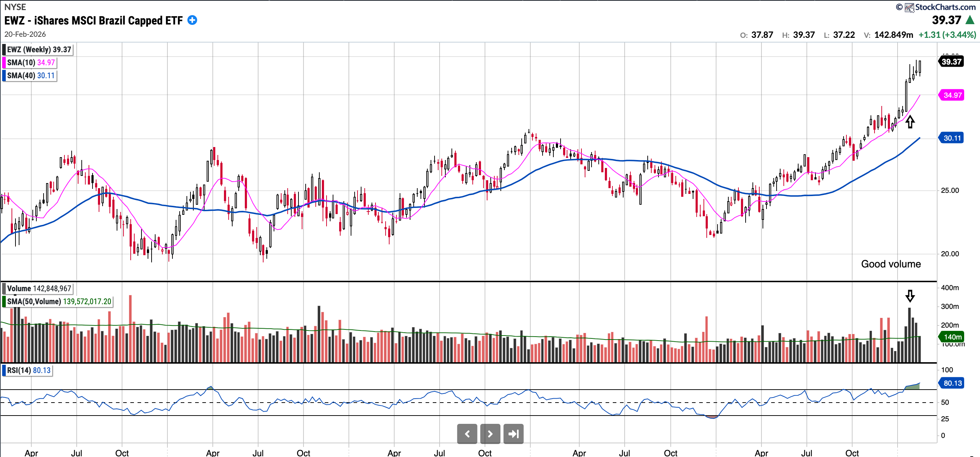Click the green 140m volume axis tag
This screenshot has width=980, height=457.
click(952, 337)
